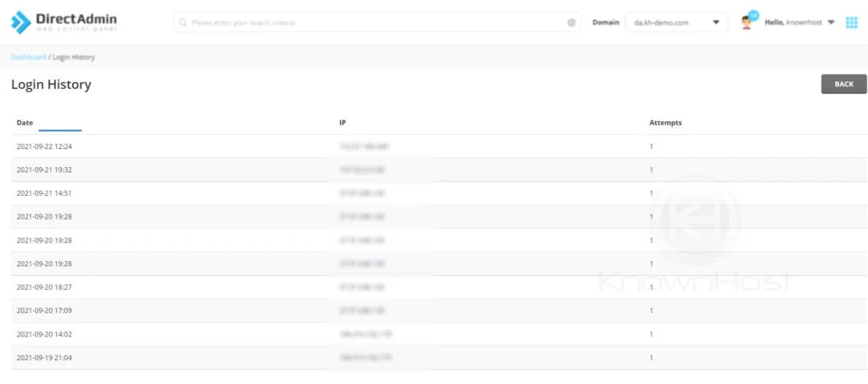This screenshot has width=868, height=384.
Task: Open the apps grid menu icon
Action: 851,23
